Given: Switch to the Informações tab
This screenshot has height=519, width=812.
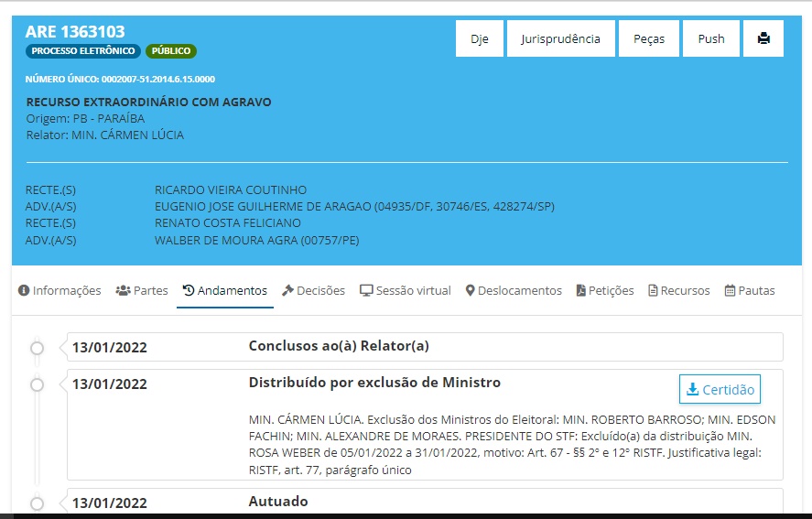Looking at the screenshot, I should tap(60, 290).
